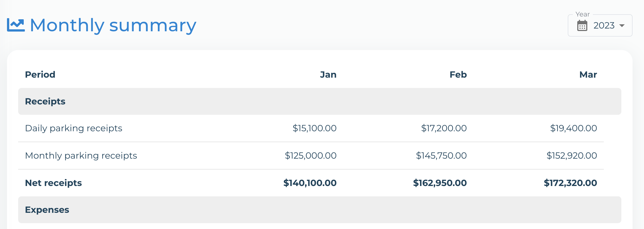Click the Receipts section header row

click(x=320, y=101)
